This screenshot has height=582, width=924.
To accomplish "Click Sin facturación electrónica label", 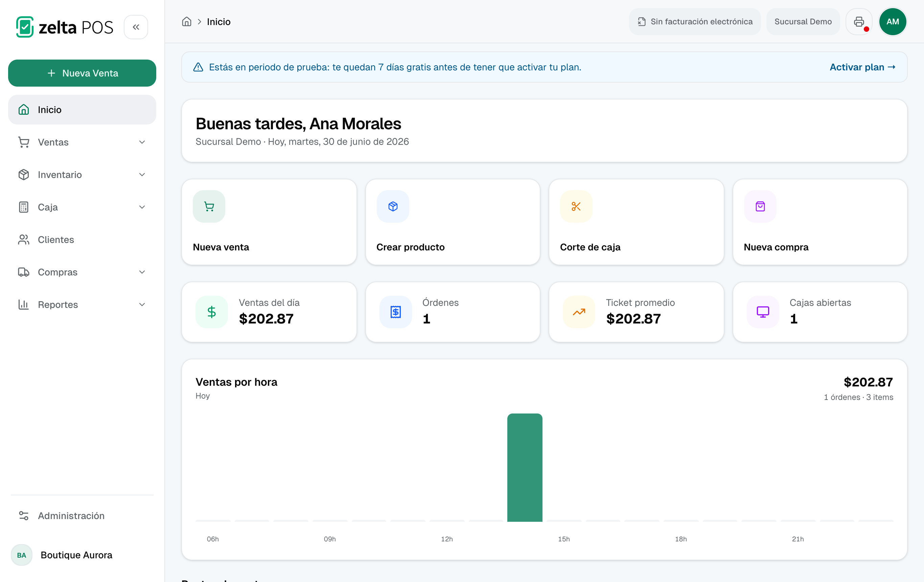I will pos(701,22).
